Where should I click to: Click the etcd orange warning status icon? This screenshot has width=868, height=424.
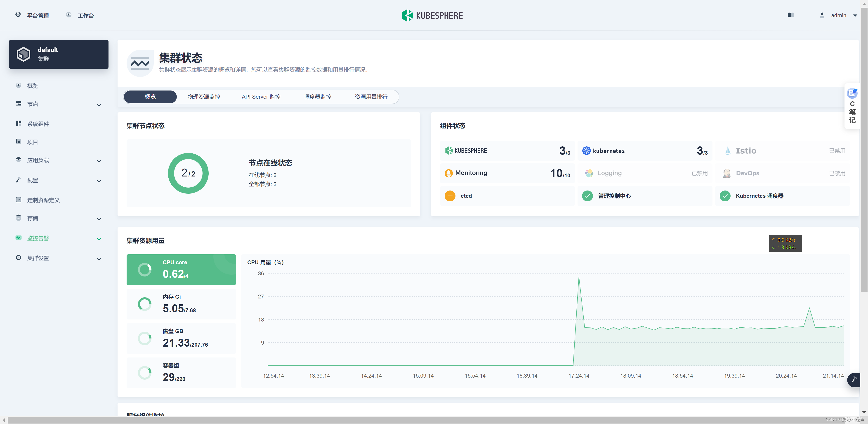click(450, 196)
